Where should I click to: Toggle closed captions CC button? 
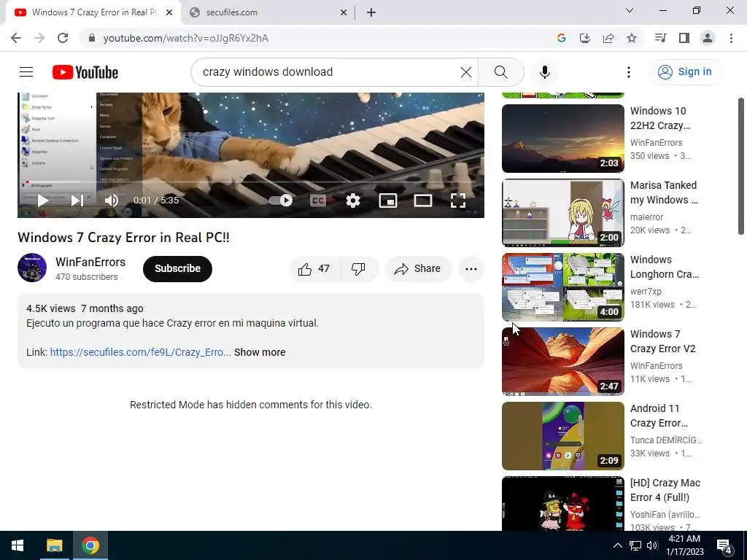318,201
